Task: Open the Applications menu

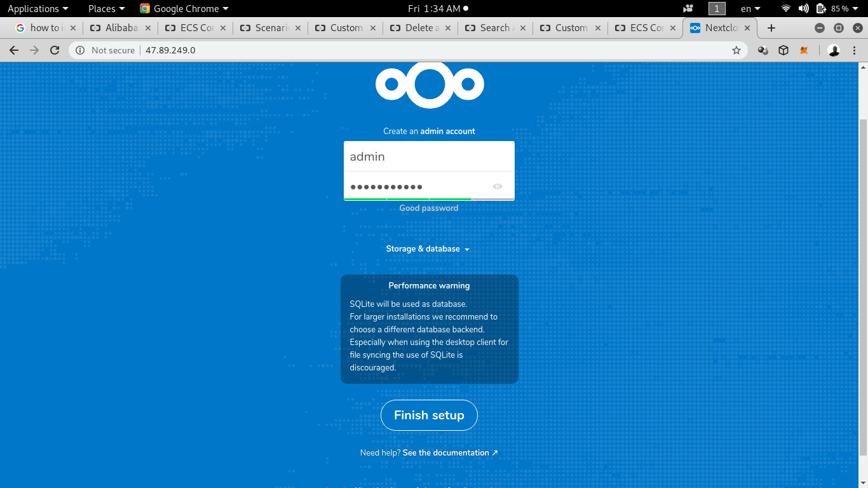Action: (x=37, y=8)
